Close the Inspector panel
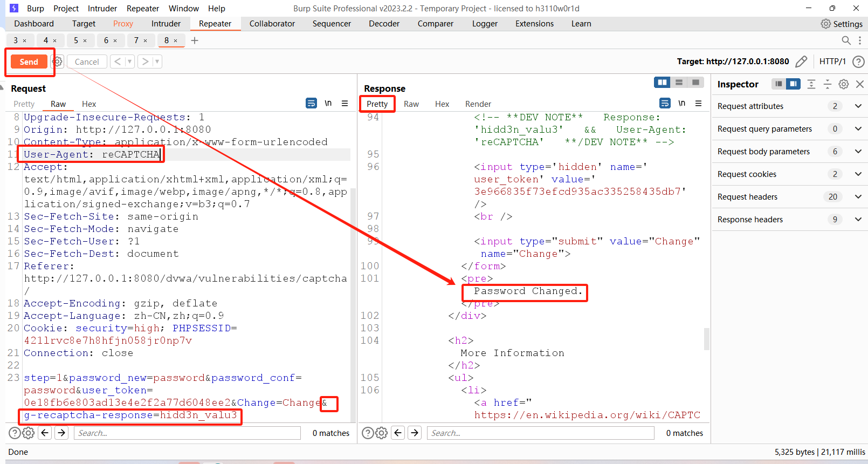This screenshot has width=868, height=464. [860, 84]
